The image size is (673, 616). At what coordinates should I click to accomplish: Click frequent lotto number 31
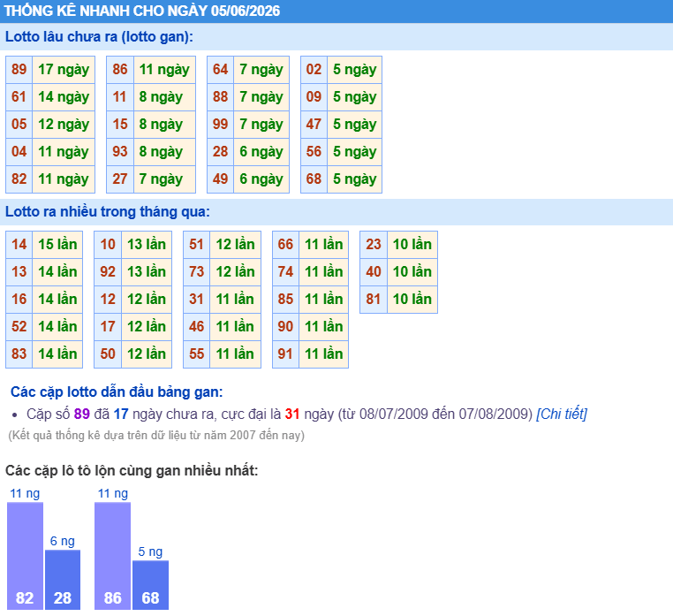click(x=197, y=299)
